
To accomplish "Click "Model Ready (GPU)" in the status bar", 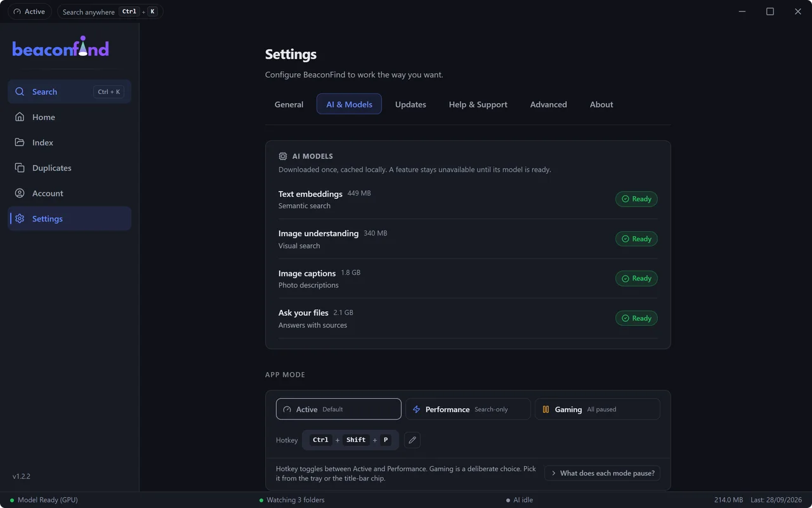I will click(44, 500).
